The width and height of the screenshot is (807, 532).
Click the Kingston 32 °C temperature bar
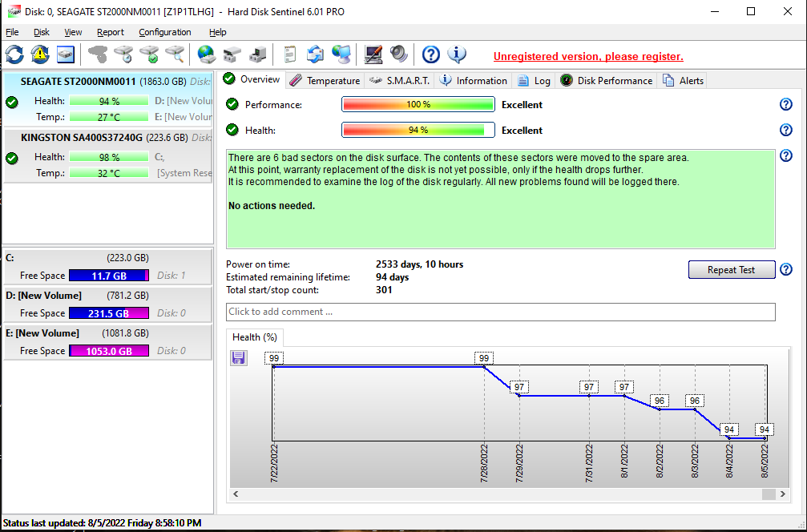coord(109,173)
